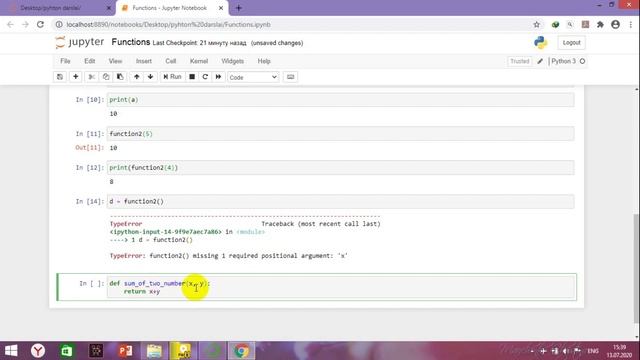
Task: Save the notebook with the floppy icon
Action: coord(60,77)
